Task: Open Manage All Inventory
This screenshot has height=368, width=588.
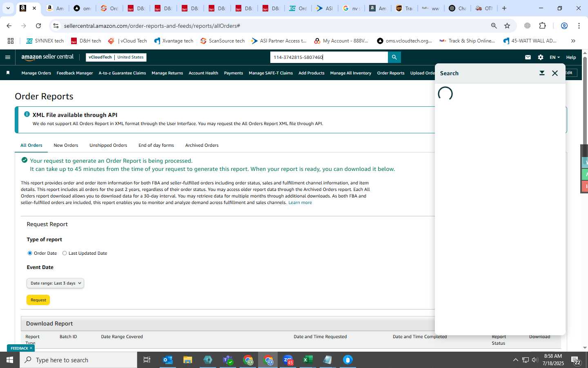Action: tap(351, 73)
